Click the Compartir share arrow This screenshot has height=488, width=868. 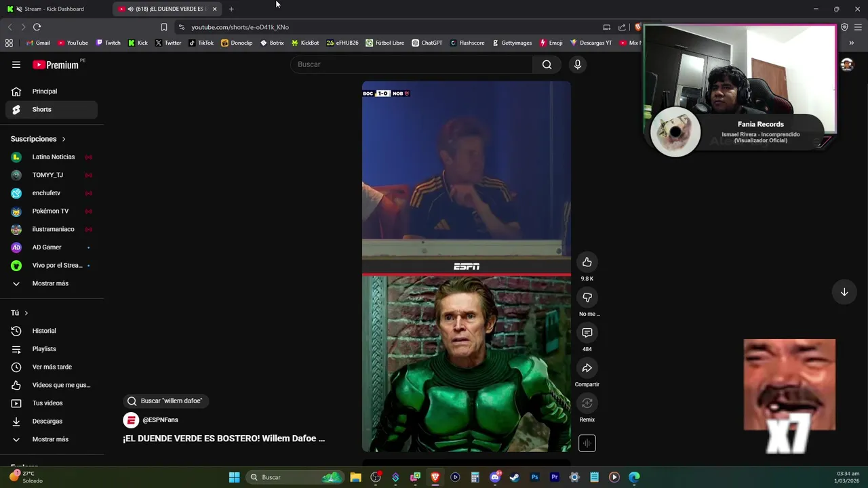(x=587, y=368)
